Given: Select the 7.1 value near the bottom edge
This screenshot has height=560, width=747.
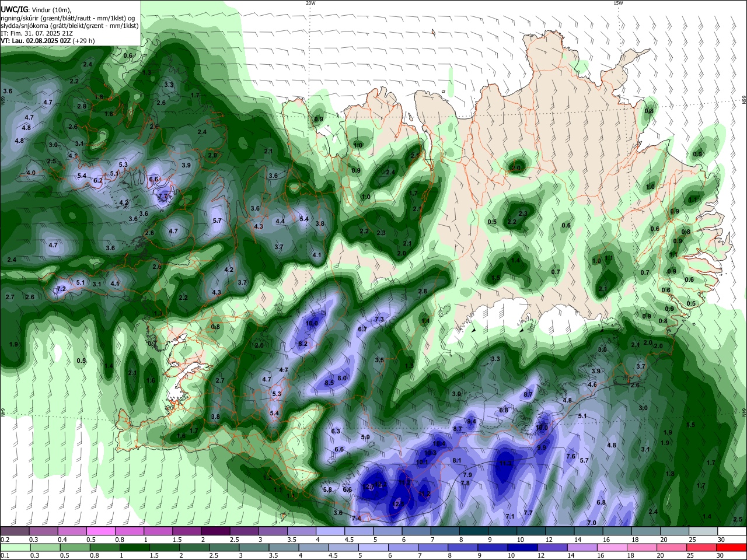Looking at the screenshot, I should coord(509,517).
